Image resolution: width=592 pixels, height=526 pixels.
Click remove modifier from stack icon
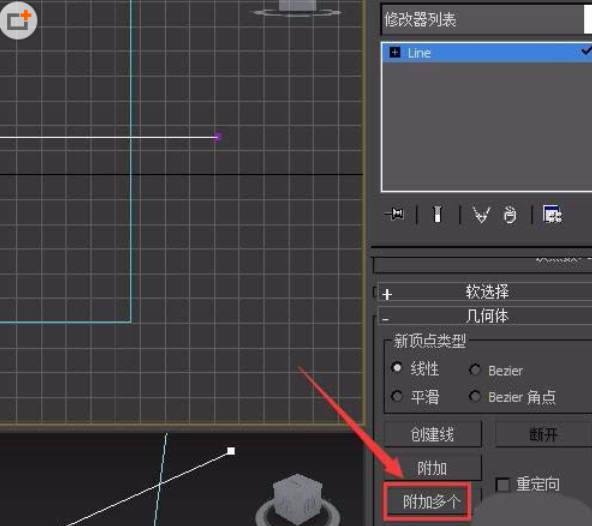(510, 214)
